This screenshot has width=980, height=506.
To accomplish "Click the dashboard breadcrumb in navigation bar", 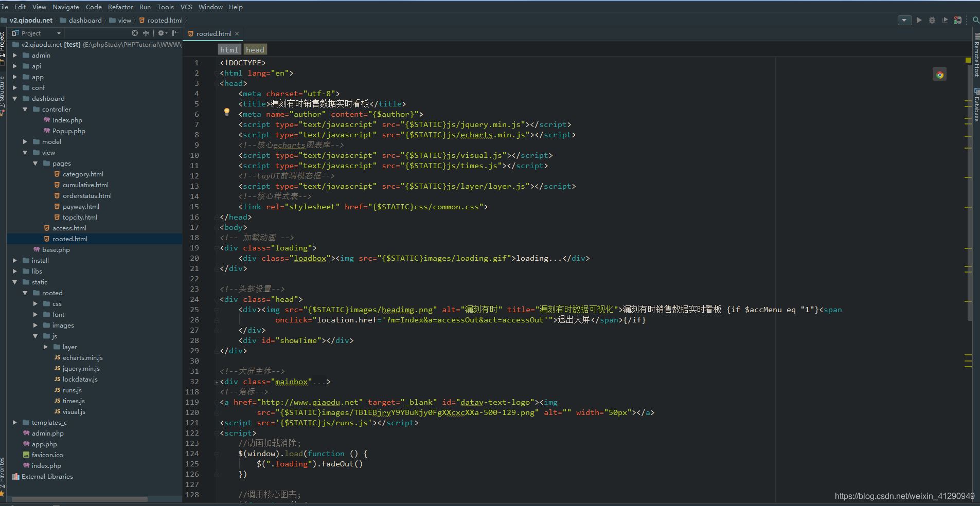I will (x=81, y=20).
